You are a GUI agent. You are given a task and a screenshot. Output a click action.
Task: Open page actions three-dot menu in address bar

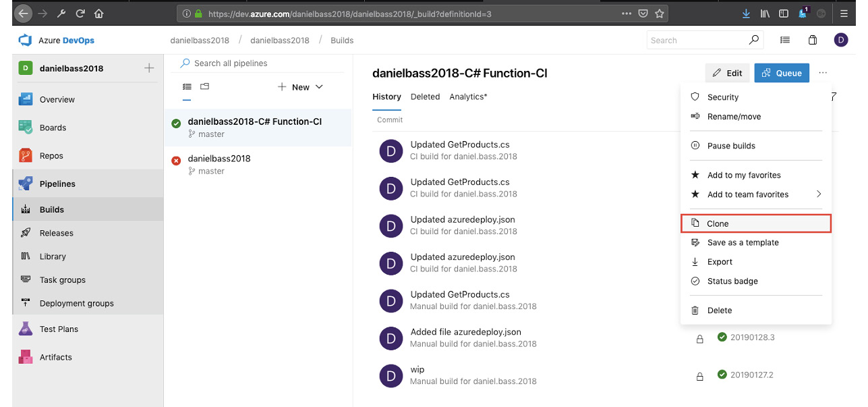(627, 13)
